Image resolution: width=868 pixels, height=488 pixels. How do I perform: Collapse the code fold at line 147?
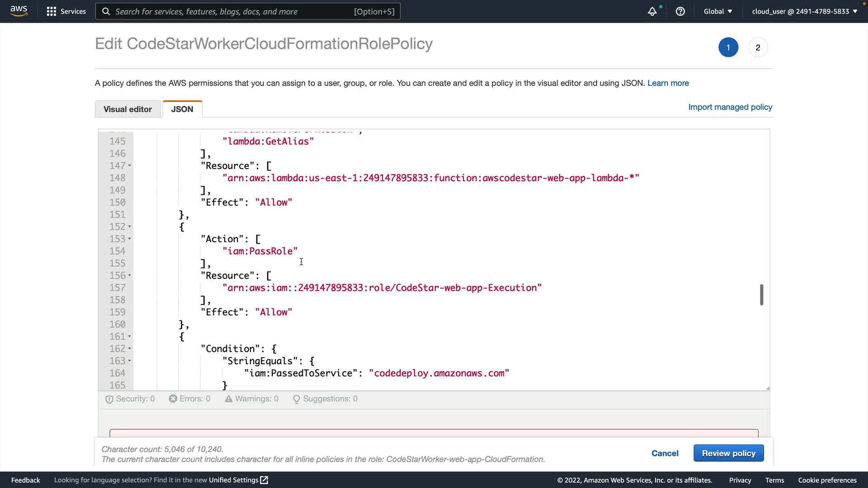pyautogui.click(x=130, y=166)
